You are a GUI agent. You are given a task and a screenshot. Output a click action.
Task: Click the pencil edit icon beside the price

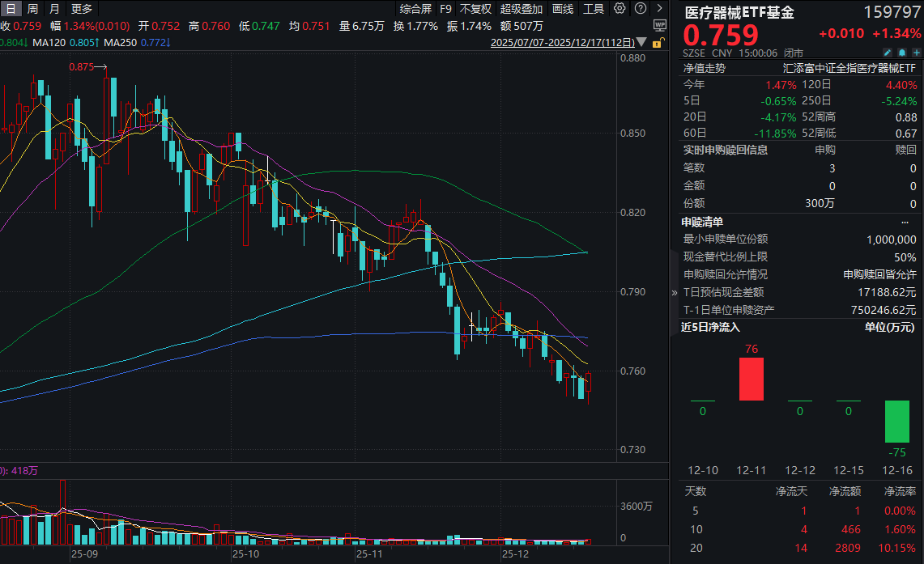(888, 53)
